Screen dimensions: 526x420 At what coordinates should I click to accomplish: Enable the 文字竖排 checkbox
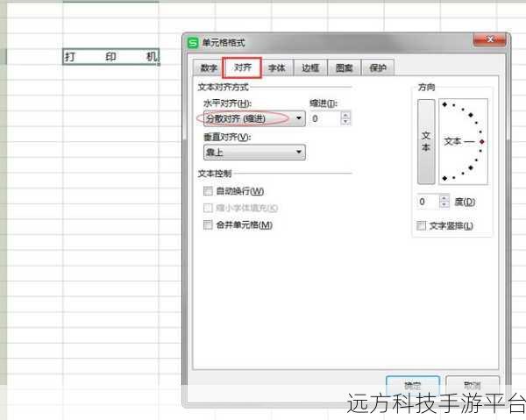[x=421, y=225]
